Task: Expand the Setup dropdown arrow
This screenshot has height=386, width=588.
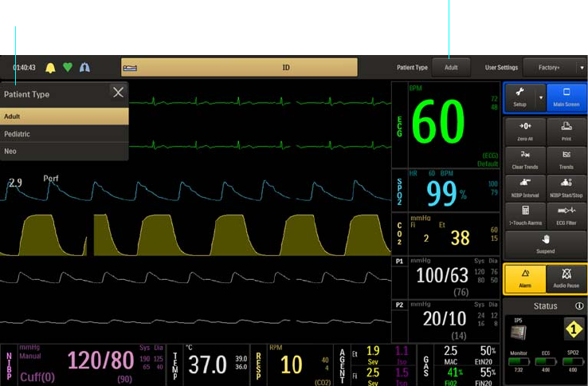Action: pos(541,97)
